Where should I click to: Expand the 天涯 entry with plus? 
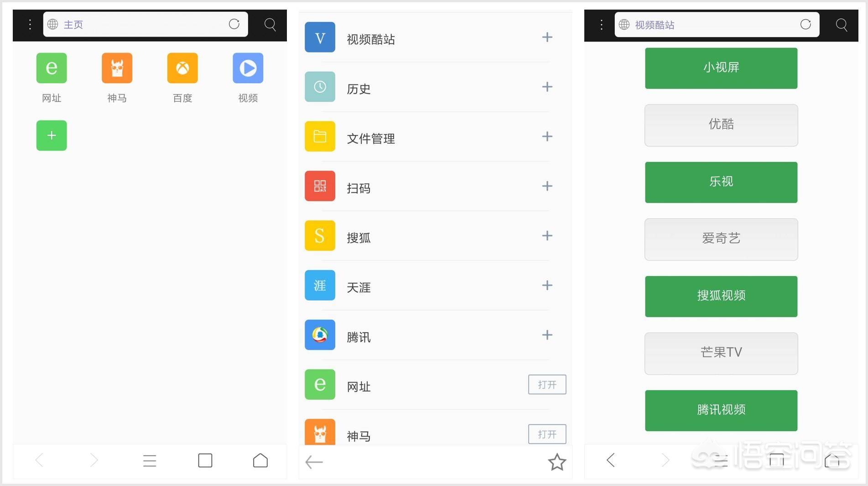tap(546, 285)
